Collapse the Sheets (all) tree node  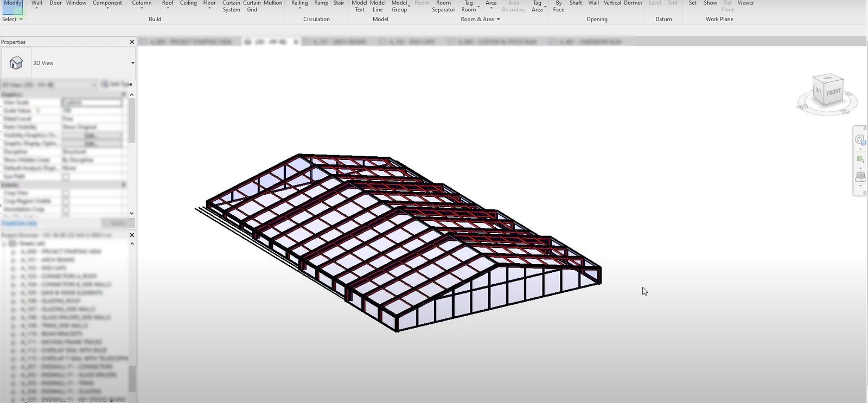[5, 244]
